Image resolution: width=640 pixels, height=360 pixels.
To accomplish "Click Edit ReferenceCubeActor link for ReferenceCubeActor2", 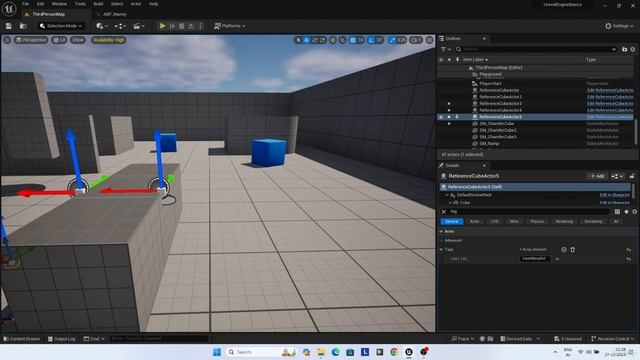I will coord(610,97).
